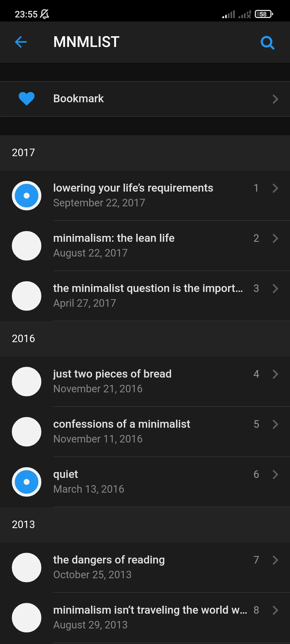Open the article titled quiet
Viewport: 290px width, 644px height.
point(145,482)
